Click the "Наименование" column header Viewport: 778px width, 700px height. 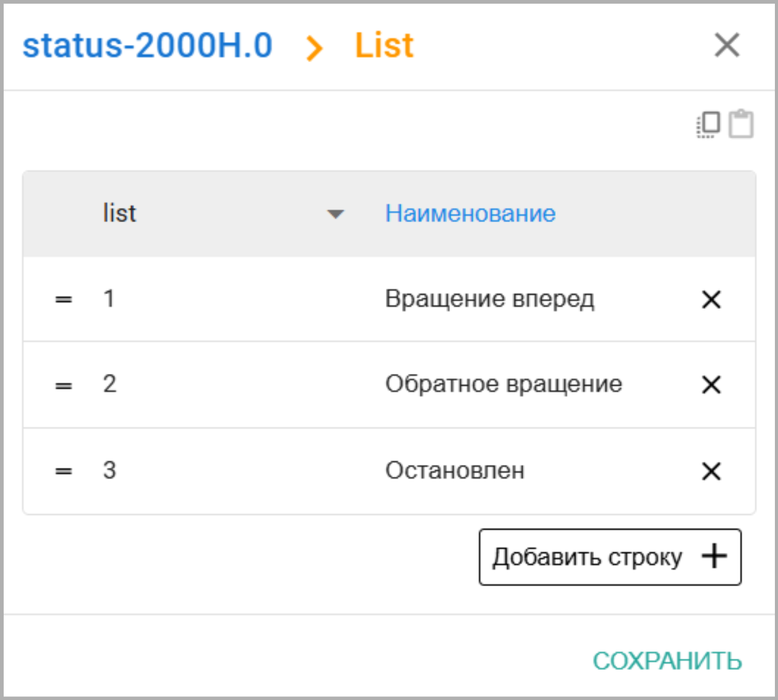[470, 213]
